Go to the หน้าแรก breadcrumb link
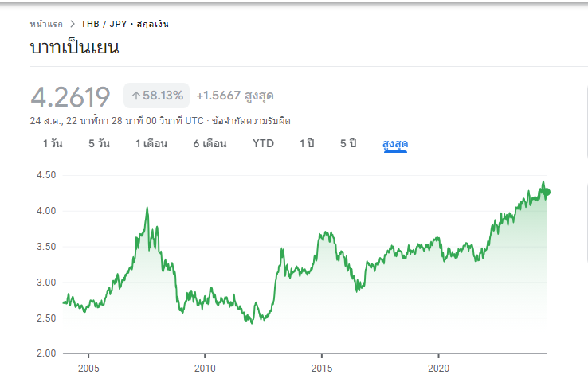The width and height of the screenshot is (588, 390). [x=45, y=24]
